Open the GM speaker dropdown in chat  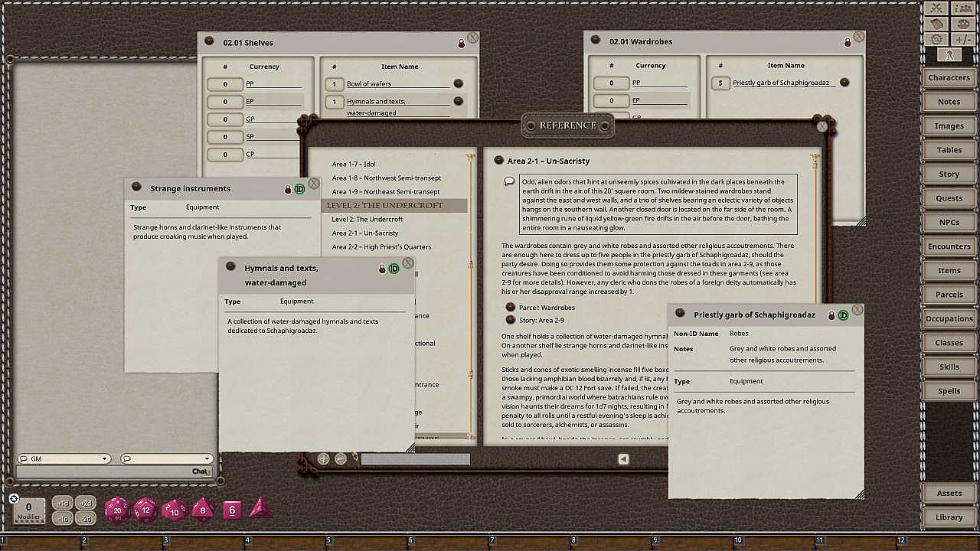[64, 459]
